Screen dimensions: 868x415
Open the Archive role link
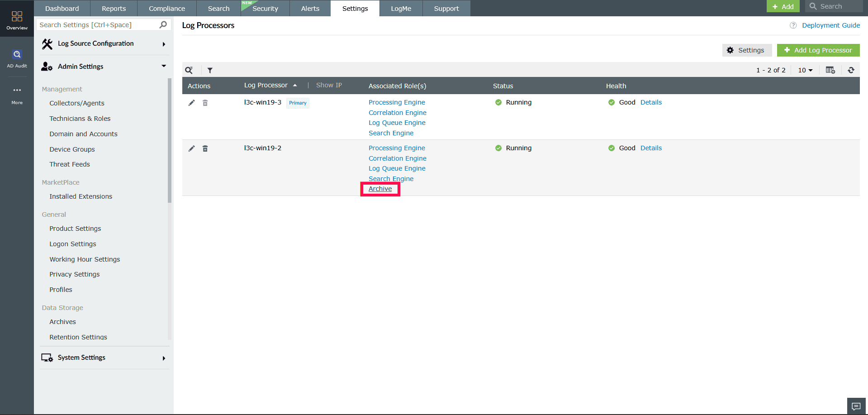380,189
